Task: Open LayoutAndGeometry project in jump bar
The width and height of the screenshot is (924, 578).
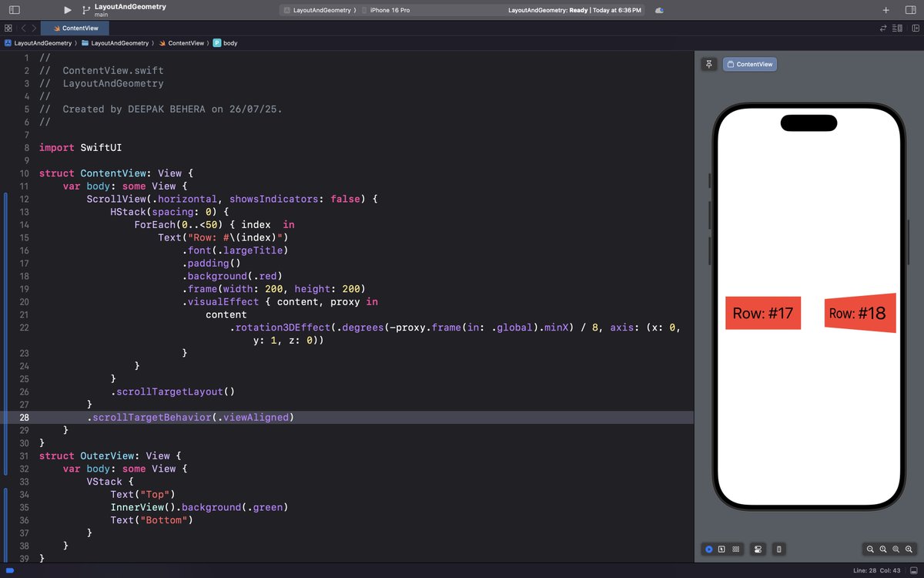Action: 38,43
